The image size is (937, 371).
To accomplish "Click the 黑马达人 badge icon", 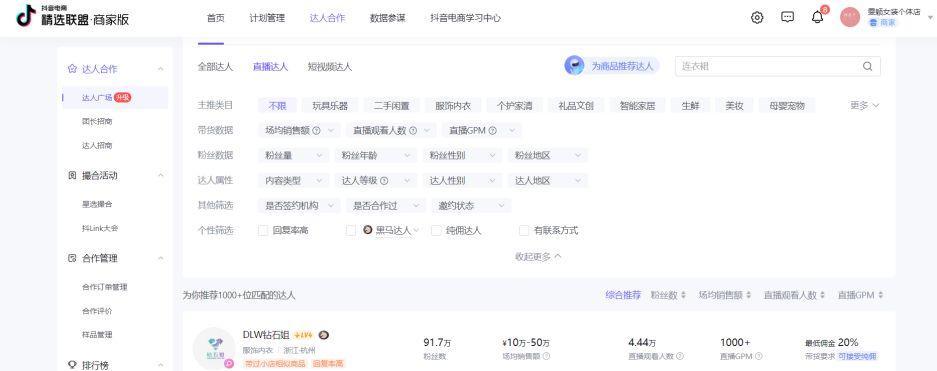I will (368, 230).
